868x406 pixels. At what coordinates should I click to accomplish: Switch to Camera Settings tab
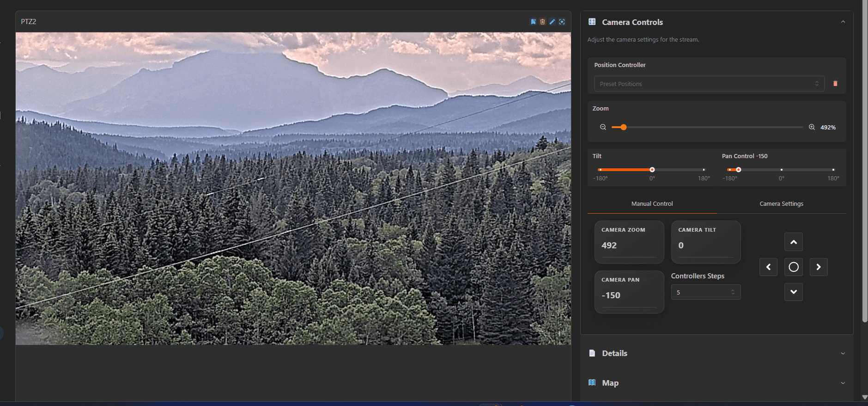point(781,203)
